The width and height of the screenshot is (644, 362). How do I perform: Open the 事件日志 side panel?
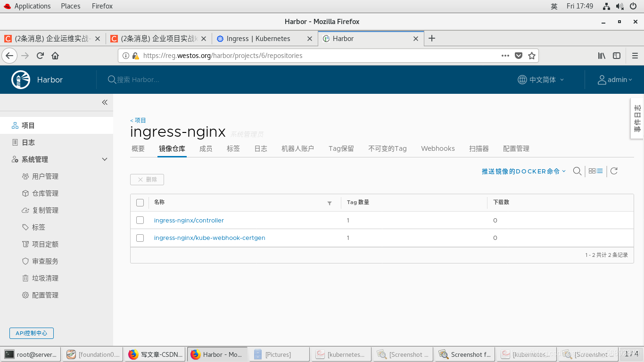(637, 118)
